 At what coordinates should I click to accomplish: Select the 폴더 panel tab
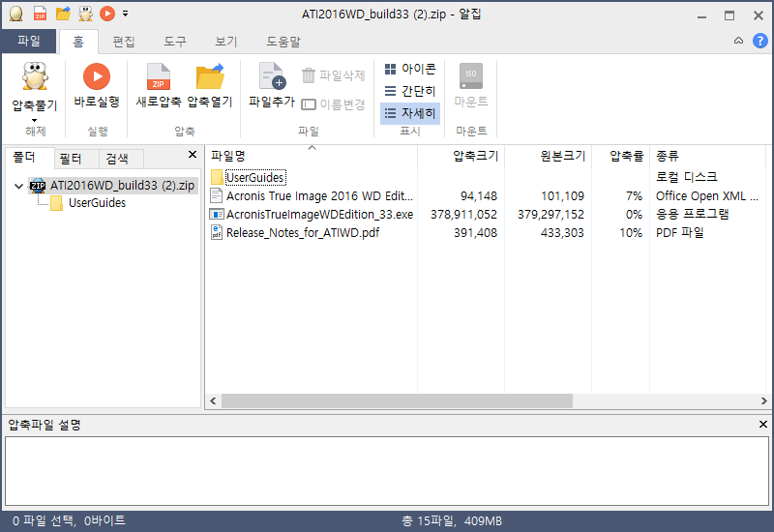point(29,158)
